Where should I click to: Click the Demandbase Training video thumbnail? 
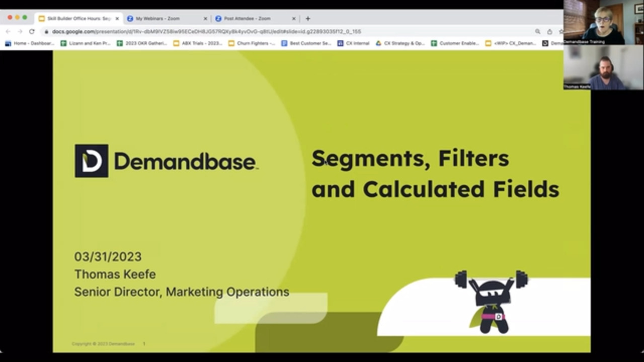[x=603, y=22]
